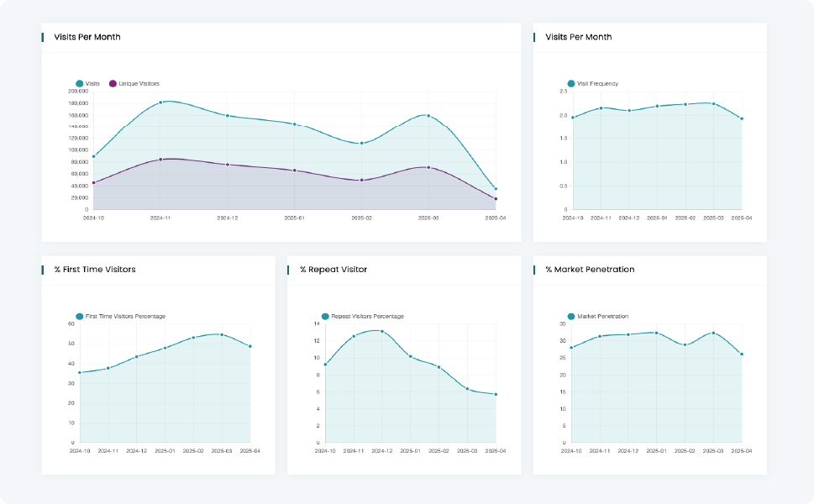Select the Repeat Visitors point at 2024-12
Image resolution: width=814 pixels, height=504 pixels.
(382, 331)
